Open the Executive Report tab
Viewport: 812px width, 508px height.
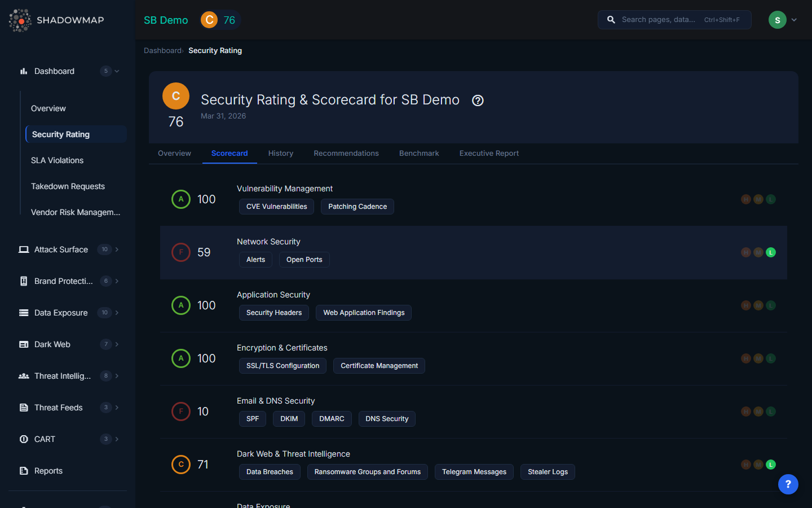pyautogui.click(x=489, y=154)
